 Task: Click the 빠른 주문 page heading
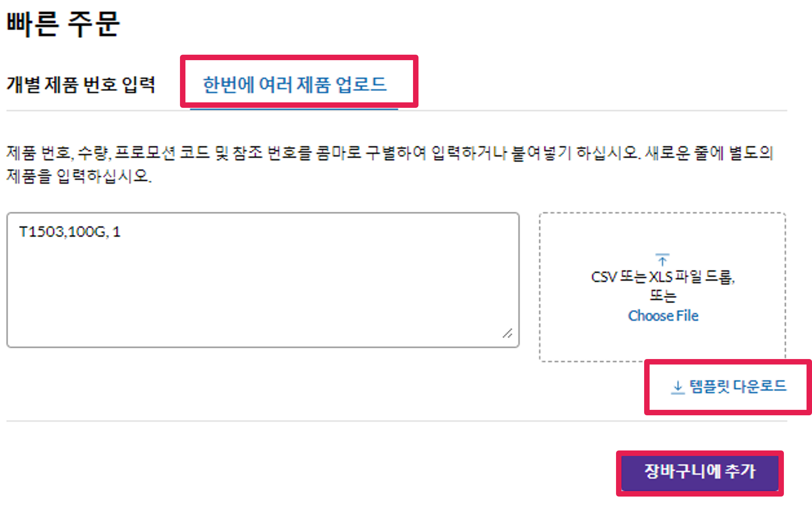(63, 24)
